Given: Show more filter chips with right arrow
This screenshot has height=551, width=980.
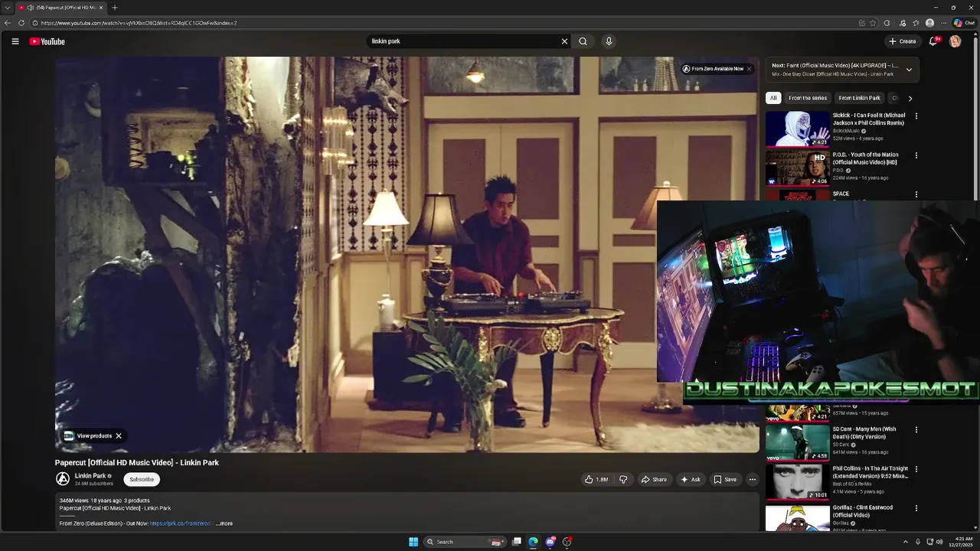Looking at the screenshot, I should click(910, 98).
